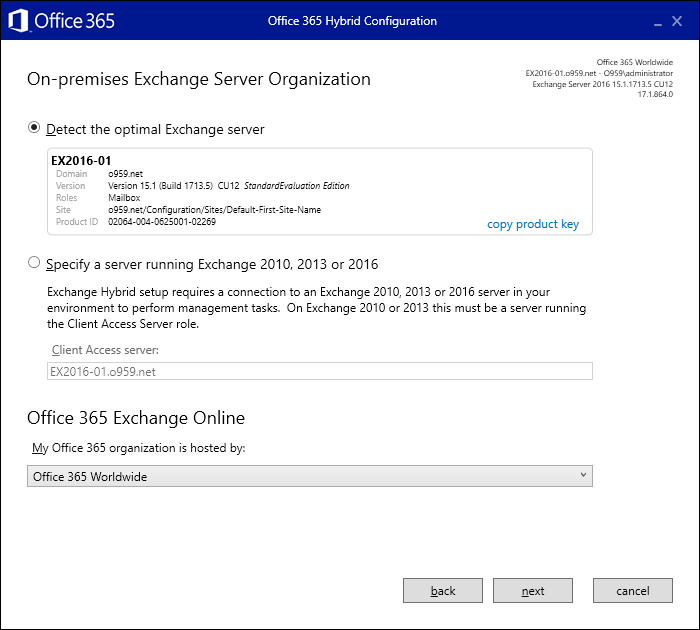700x630 pixels.
Task: Click the Client Access server label
Action: (x=105, y=350)
